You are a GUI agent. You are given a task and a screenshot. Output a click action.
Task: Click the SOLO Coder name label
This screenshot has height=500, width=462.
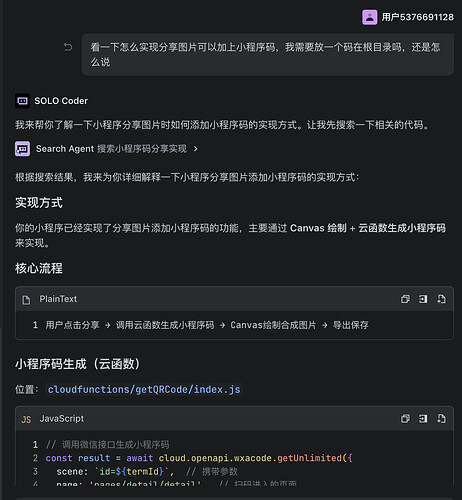pos(61,101)
